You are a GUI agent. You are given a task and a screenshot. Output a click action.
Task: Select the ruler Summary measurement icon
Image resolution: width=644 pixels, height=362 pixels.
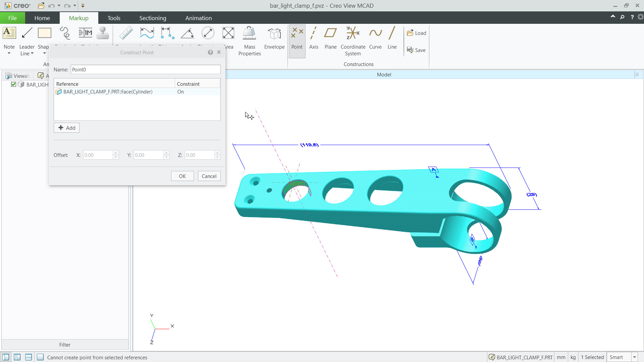click(x=126, y=33)
